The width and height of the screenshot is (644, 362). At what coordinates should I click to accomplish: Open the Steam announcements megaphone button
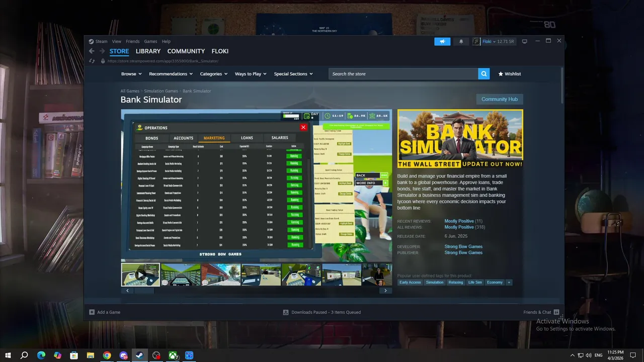(x=442, y=41)
